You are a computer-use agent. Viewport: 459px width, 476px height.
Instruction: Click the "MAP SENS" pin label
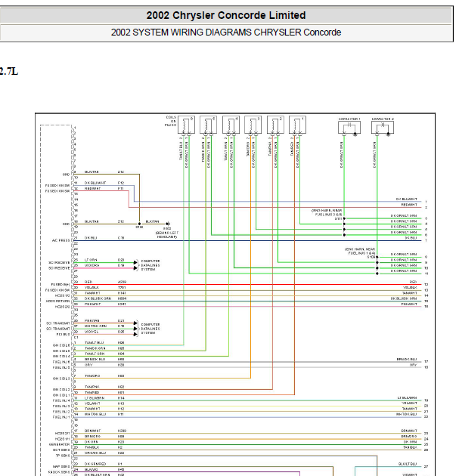click(62, 466)
